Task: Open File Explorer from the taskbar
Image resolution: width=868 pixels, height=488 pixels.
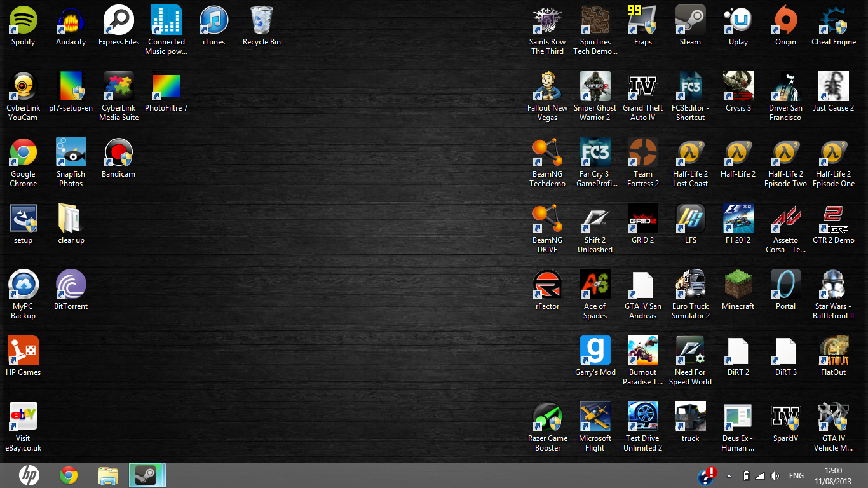Action: (x=108, y=475)
